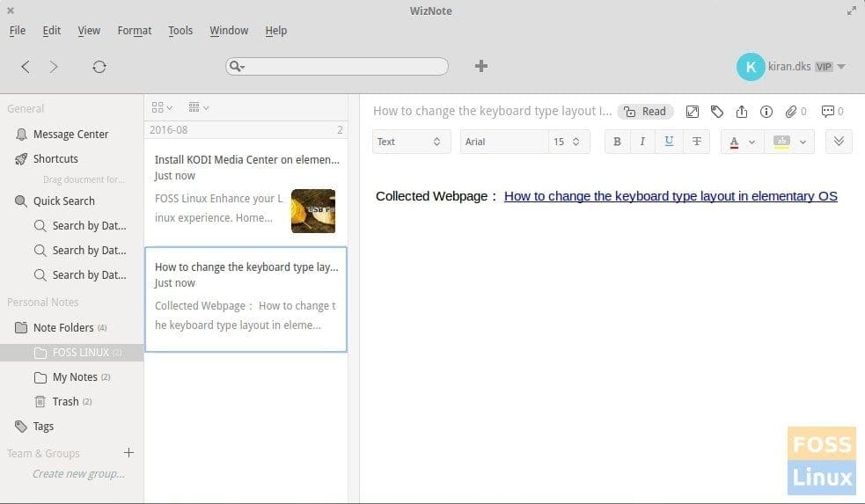The height and width of the screenshot is (504, 865).
Task: Select Quick Search in sidebar
Action: pyautogui.click(x=64, y=201)
